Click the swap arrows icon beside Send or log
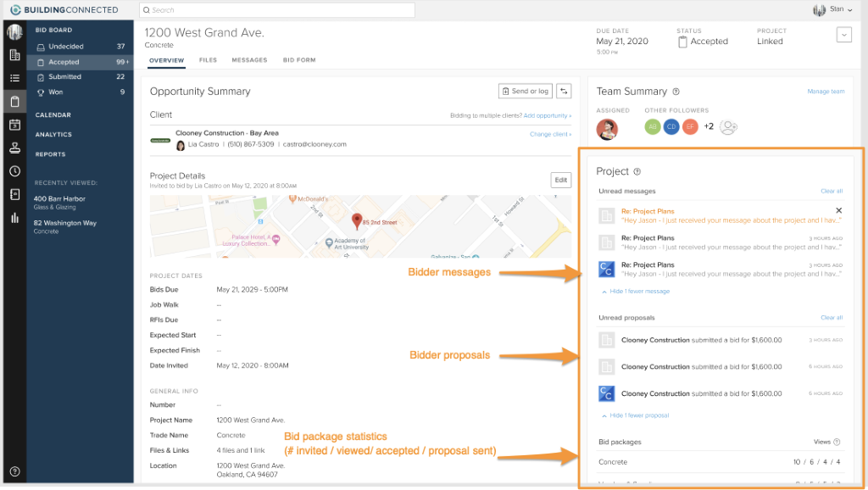The height and width of the screenshot is (490, 868). pyautogui.click(x=564, y=92)
